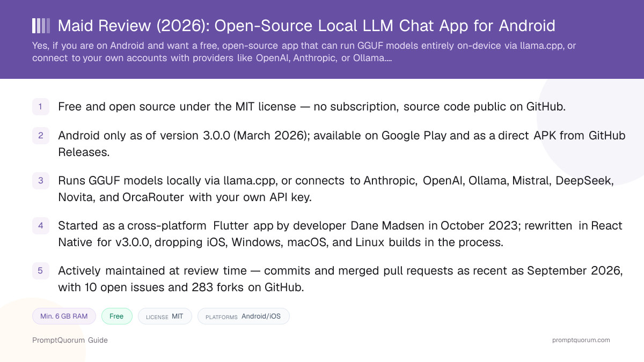Open the promptquorum.com footer link
The width and height of the screenshot is (644, 362).
click(x=581, y=340)
